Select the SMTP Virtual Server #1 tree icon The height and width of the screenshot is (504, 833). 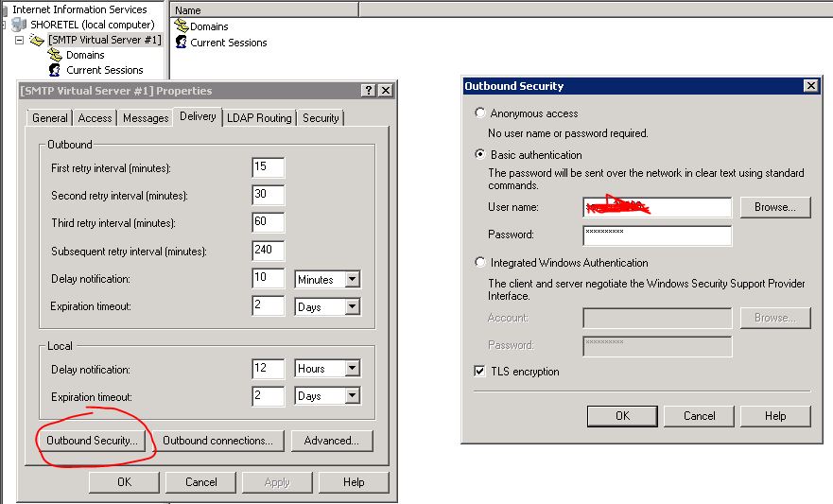(37, 40)
